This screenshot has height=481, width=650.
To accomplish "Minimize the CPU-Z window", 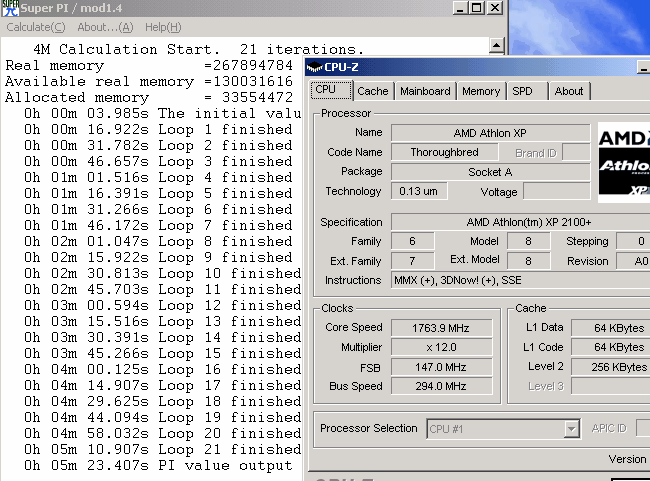I will point(643,67).
